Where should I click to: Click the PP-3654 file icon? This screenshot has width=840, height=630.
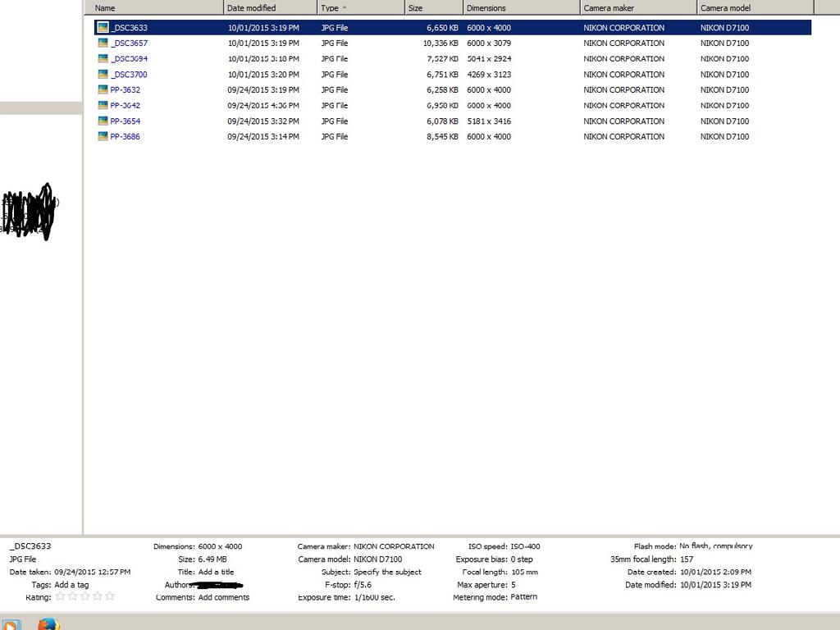point(103,121)
